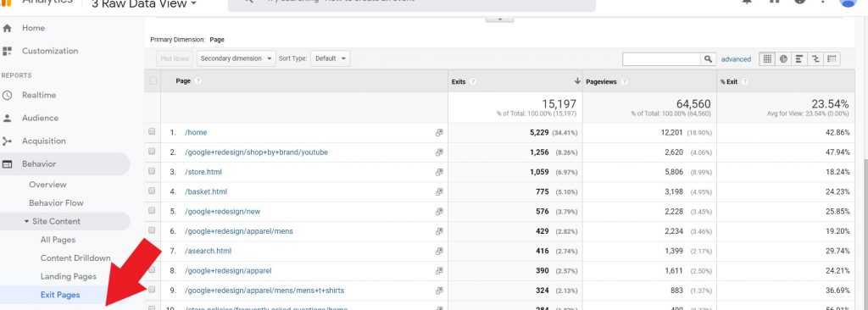Collapse the Site Content tree section
The height and width of the screenshot is (310, 868).
coord(26,221)
